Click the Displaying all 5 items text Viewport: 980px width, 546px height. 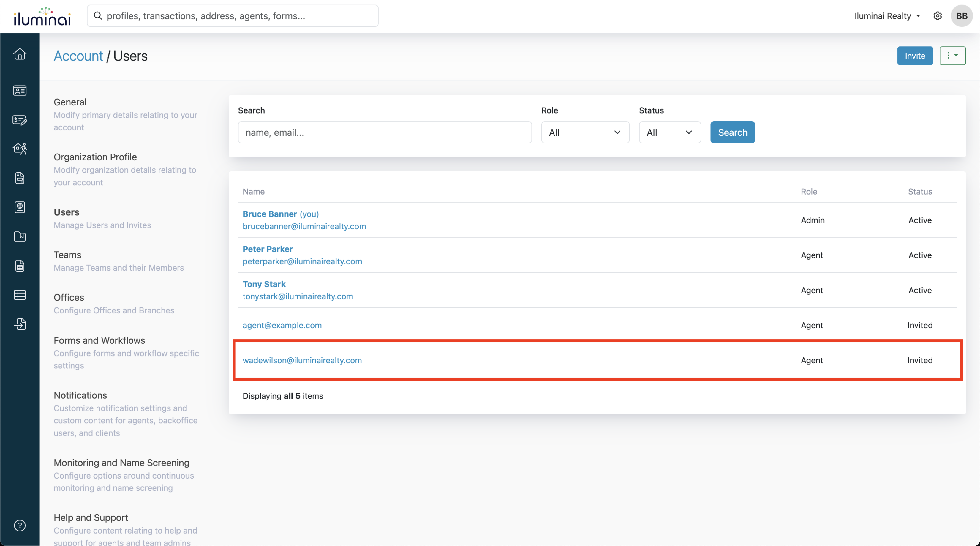pos(283,396)
